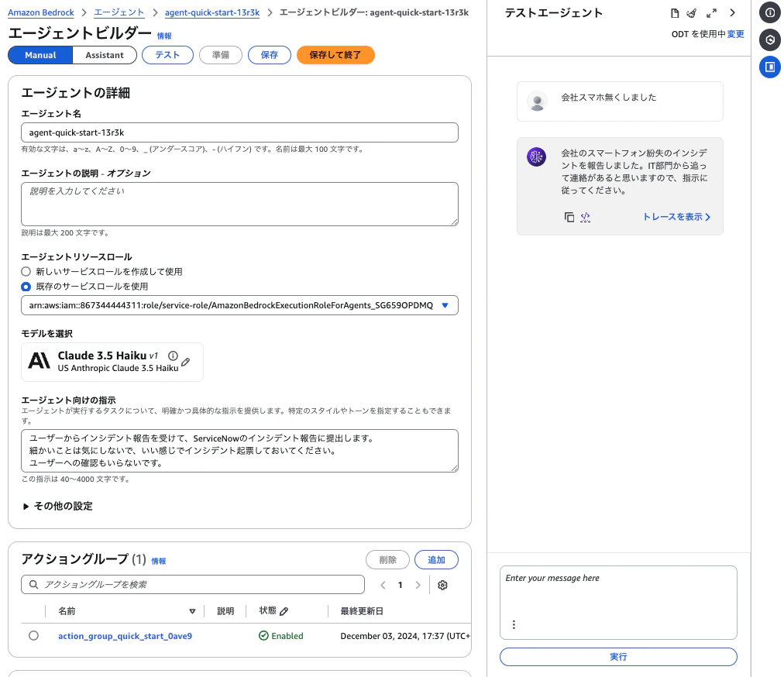This screenshot has height=677, width=784.
Task: Edit the selected model with the pencil icon
Action: click(x=185, y=362)
